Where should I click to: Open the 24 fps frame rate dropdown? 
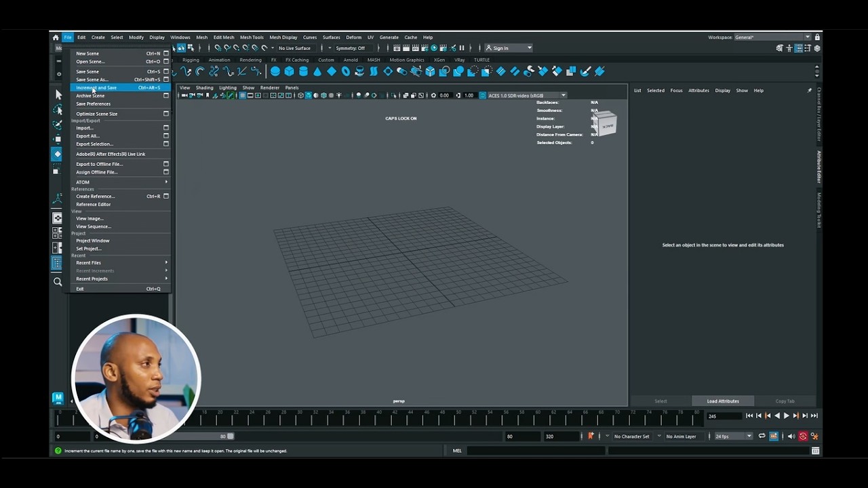(x=733, y=436)
